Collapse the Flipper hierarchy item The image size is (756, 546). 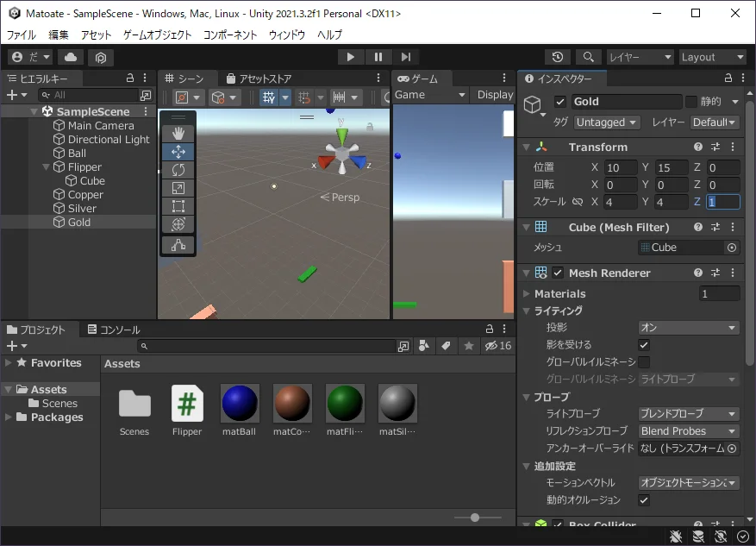pyautogui.click(x=46, y=167)
